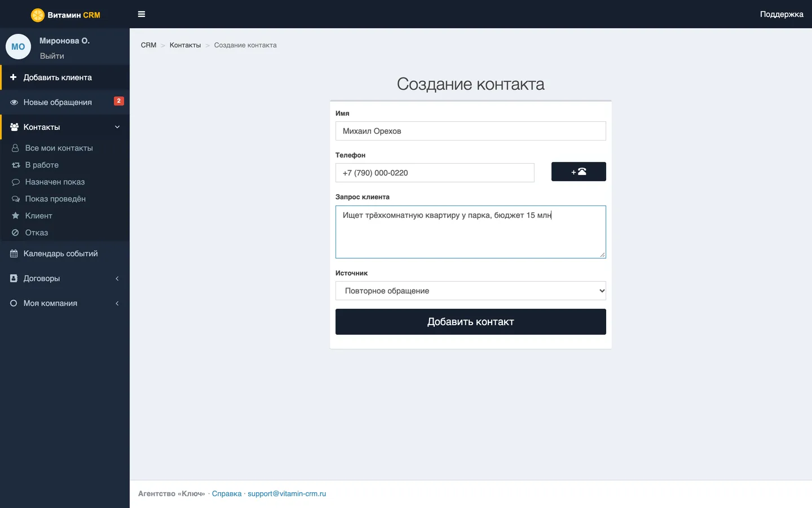Click the Запрос клиента text area
The width and height of the screenshot is (812, 508).
[x=471, y=232]
